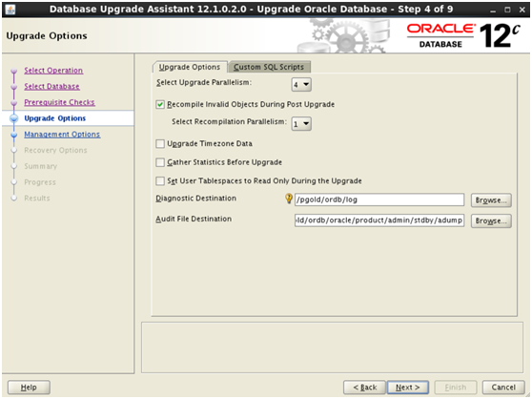Open the Select Upgrade Parallelism dropdown
The width and height of the screenshot is (532, 399).
[301, 85]
